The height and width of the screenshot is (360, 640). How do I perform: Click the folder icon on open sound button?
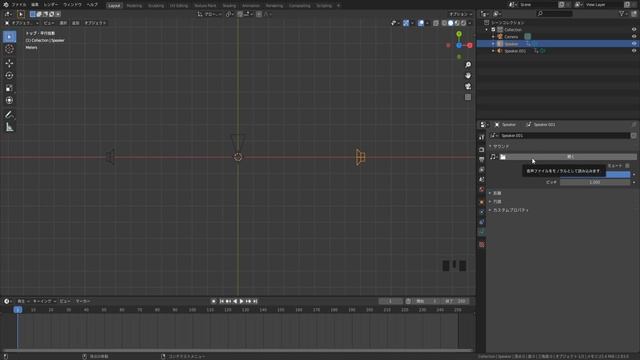click(503, 157)
